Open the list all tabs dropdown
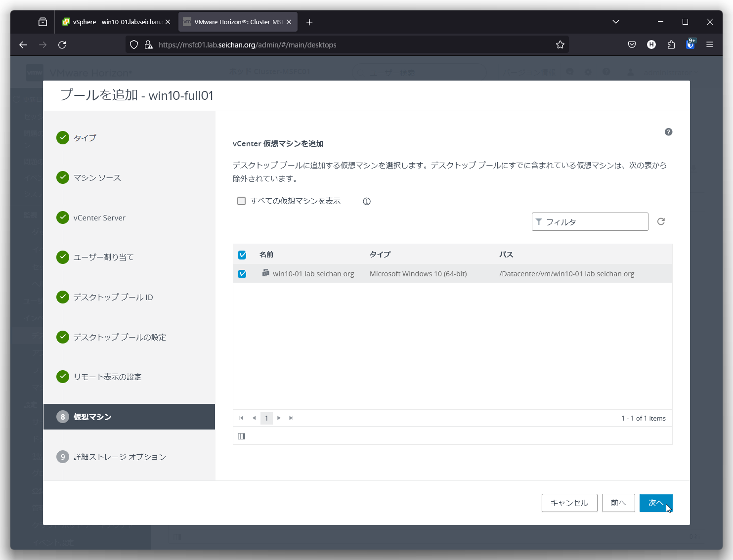The height and width of the screenshot is (560, 733). (616, 22)
